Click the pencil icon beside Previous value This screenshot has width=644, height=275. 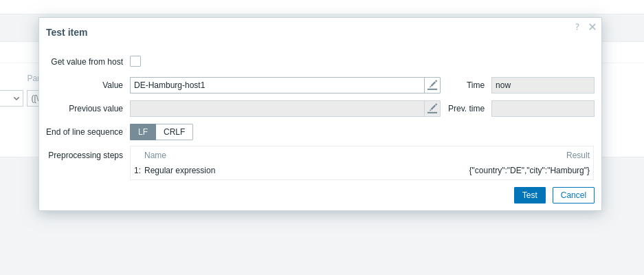click(432, 109)
